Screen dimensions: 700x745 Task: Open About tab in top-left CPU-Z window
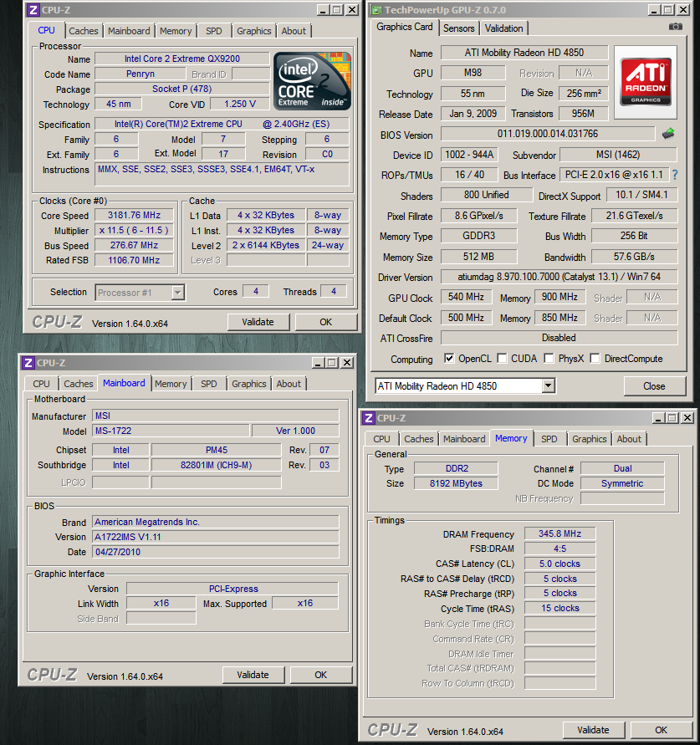tap(294, 31)
